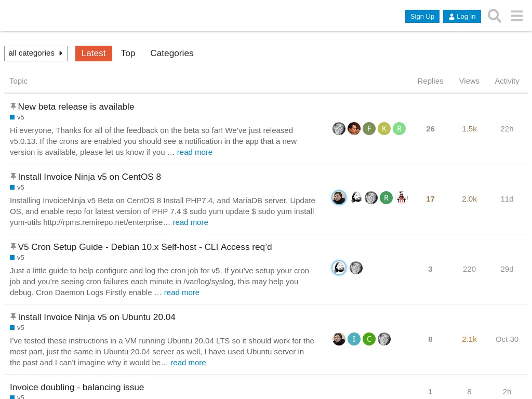Open the search magnifier icon

pos(495,16)
